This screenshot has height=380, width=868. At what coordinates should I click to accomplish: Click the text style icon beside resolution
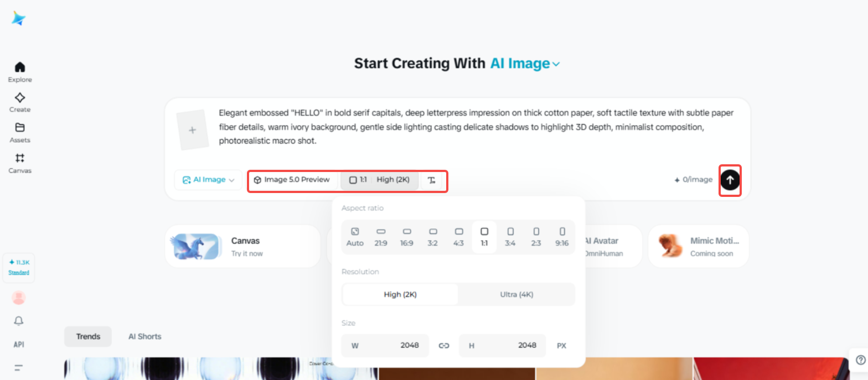432,180
